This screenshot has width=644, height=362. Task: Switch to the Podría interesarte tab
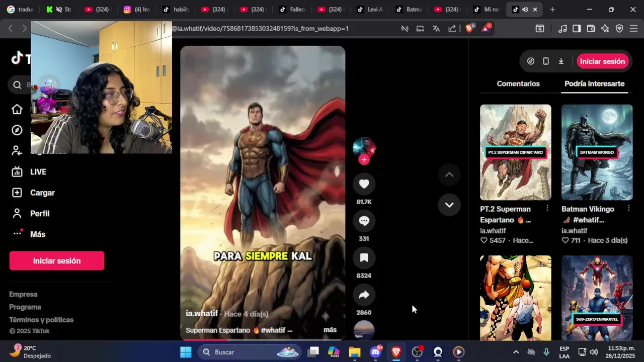tap(594, 84)
